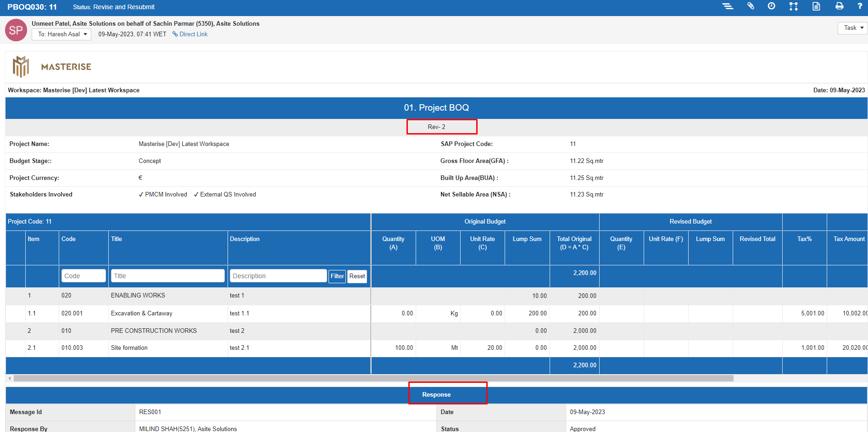Image resolution: width=868 pixels, height=432 pixels.
Task: Click the scrollbar's left arrow
Action: (x=10, y=378)
